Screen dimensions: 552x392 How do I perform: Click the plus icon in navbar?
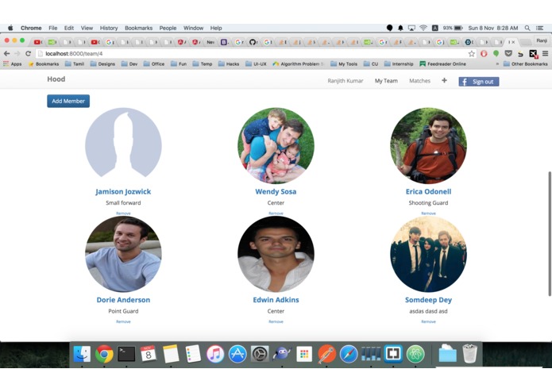[x=444, y=80]
